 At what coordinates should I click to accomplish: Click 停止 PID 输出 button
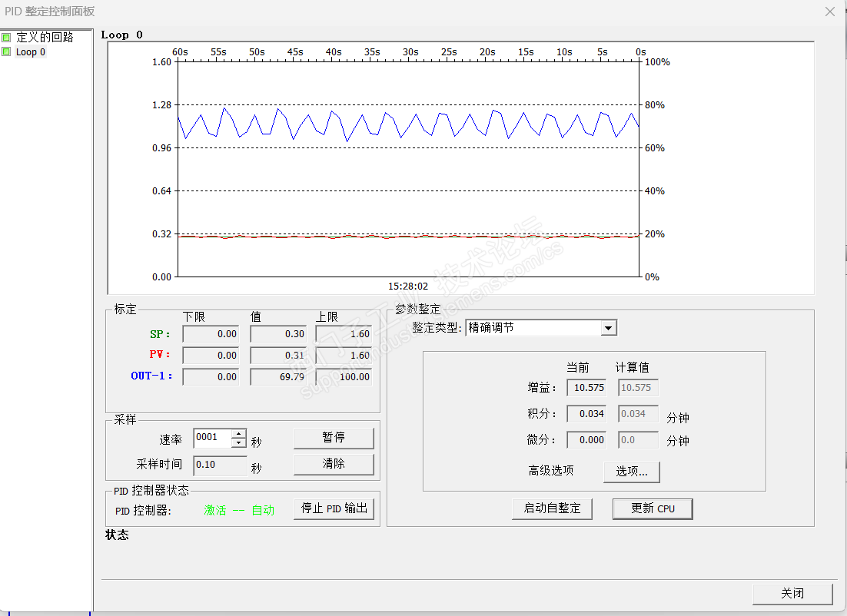[x=334, y=509]
